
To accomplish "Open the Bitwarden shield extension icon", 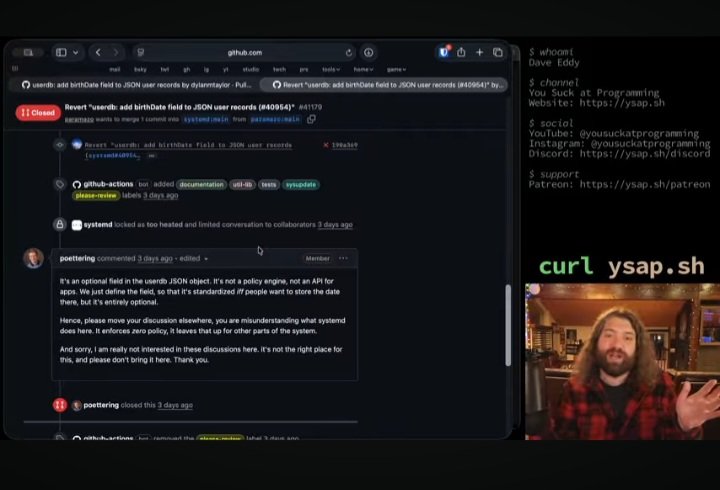I will click(x=444, y=52).
